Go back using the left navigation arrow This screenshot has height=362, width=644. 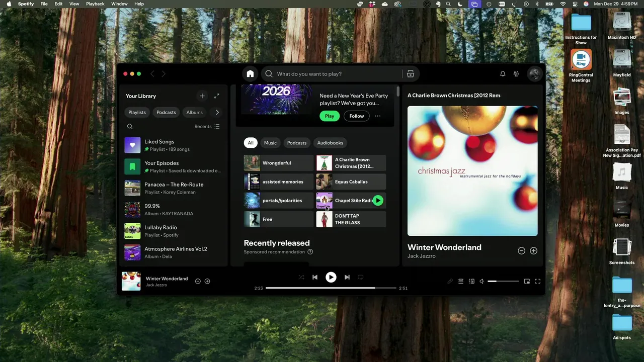[152, 74]
